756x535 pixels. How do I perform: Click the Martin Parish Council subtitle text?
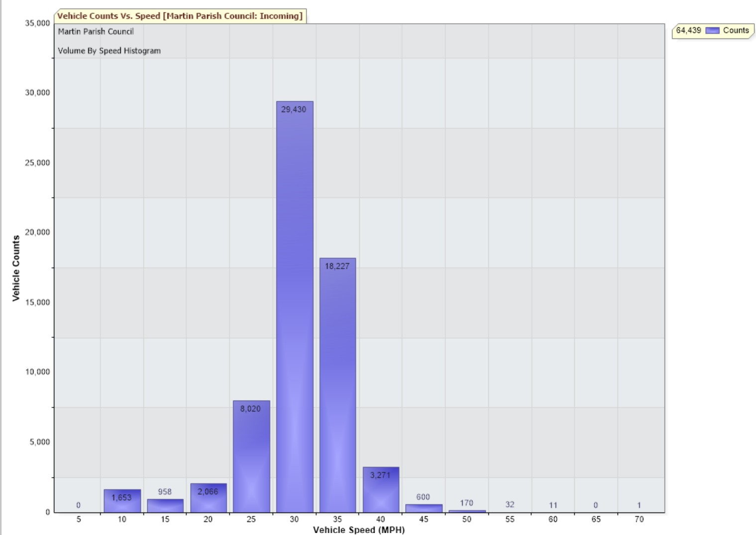click(x=96, y=31)
